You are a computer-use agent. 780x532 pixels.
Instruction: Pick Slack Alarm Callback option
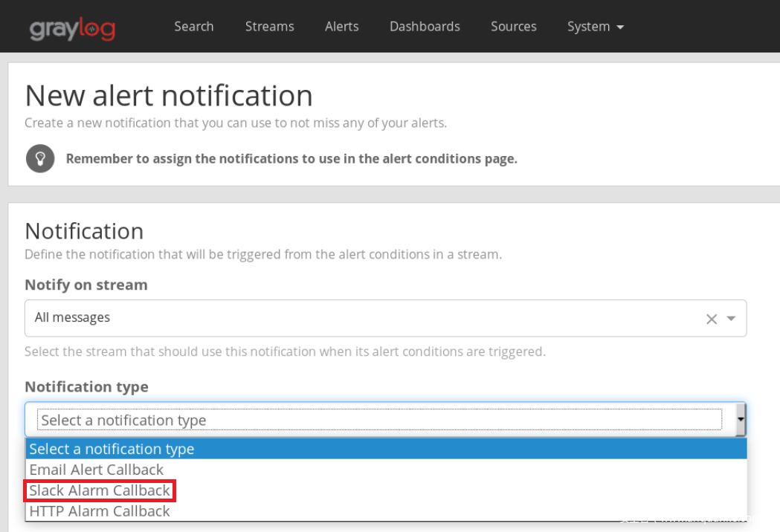386,490
